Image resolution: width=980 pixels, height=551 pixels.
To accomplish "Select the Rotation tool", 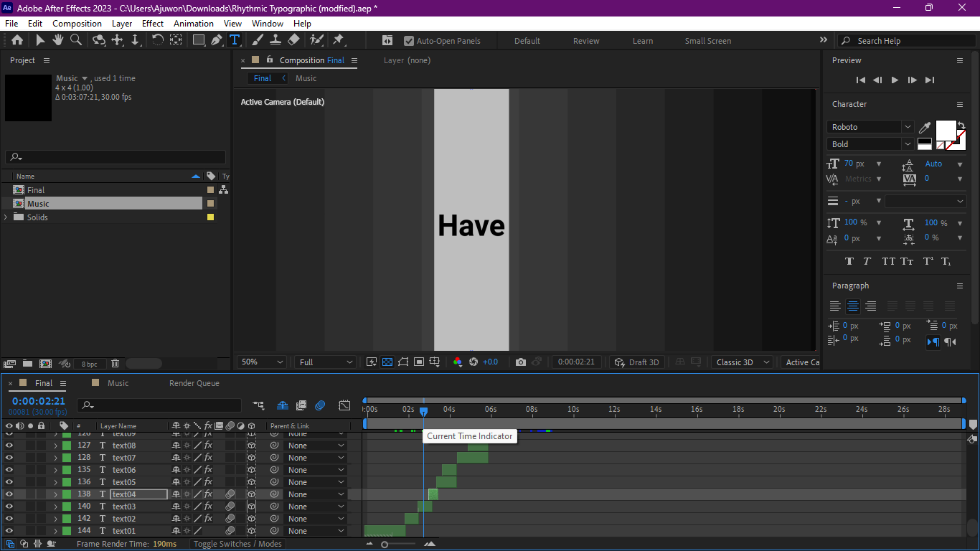I will pos(157,40).
